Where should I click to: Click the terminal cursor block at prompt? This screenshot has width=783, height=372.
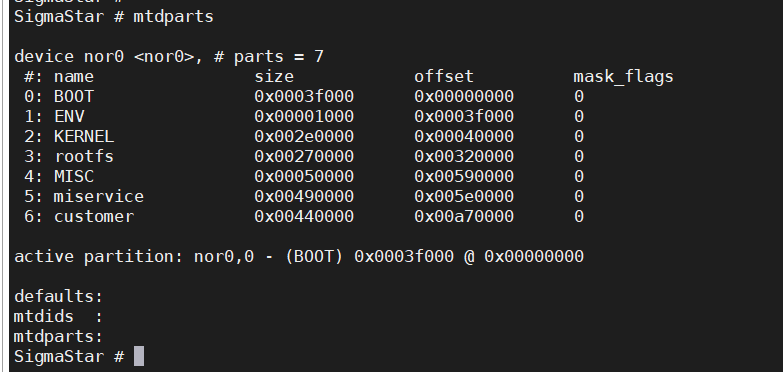(x=139, y=356)
